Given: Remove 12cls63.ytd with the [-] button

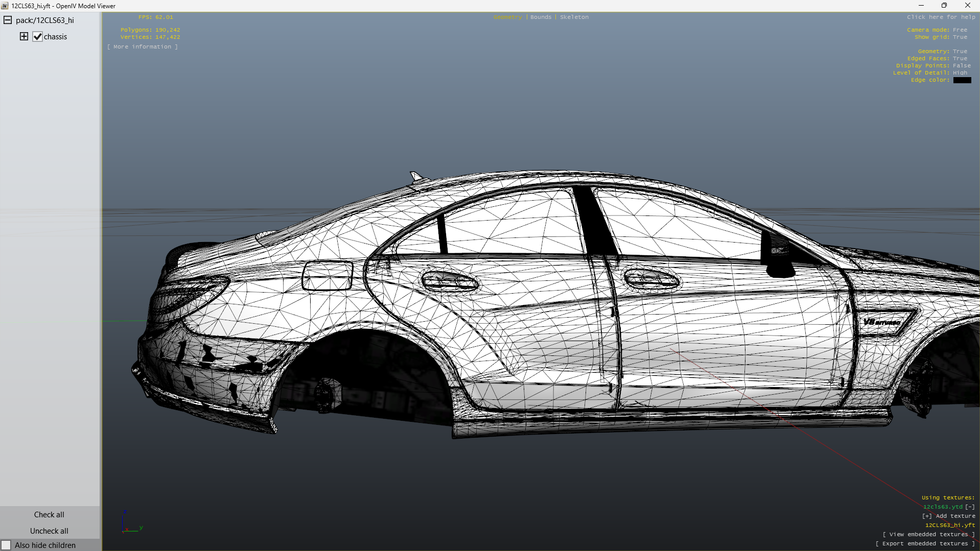Looking at the screenshot, I should 970,507.
